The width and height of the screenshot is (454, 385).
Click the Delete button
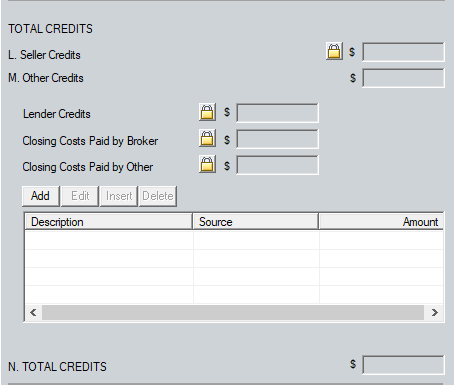(158, 196)
